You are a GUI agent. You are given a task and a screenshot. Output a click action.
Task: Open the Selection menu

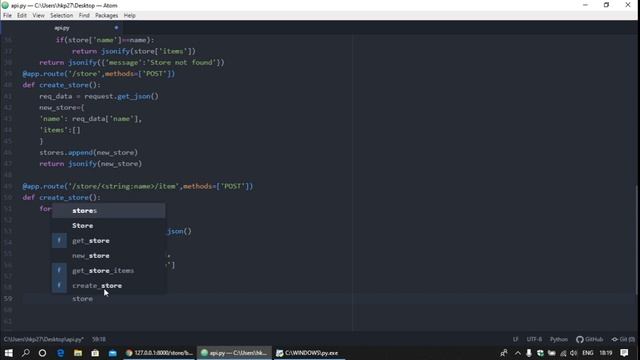point(61,16)
